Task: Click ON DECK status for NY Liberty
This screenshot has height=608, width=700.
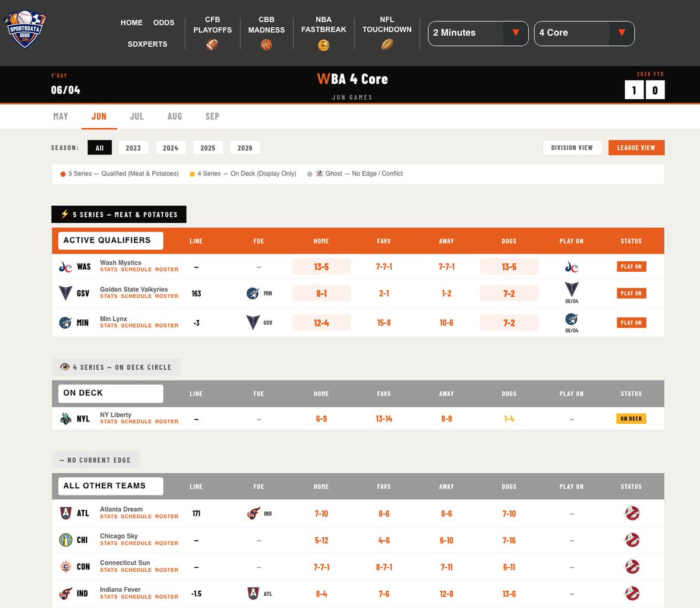Action: [631, 419]
